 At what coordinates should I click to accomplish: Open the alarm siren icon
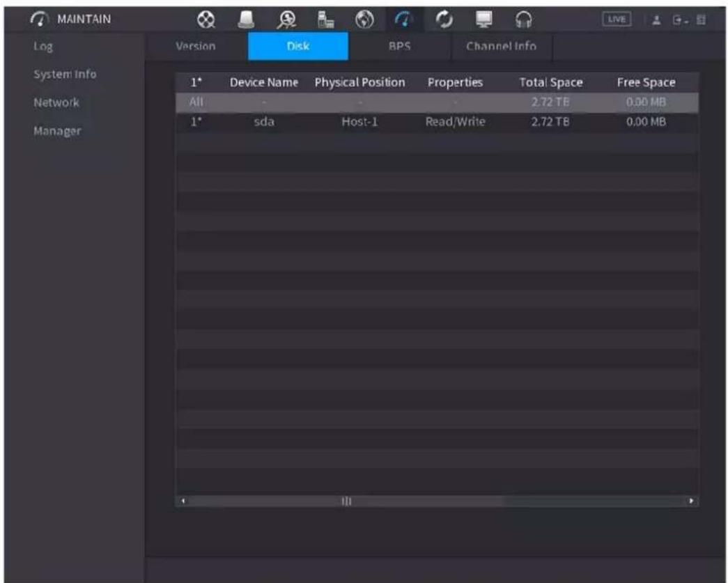click(246, 20)
